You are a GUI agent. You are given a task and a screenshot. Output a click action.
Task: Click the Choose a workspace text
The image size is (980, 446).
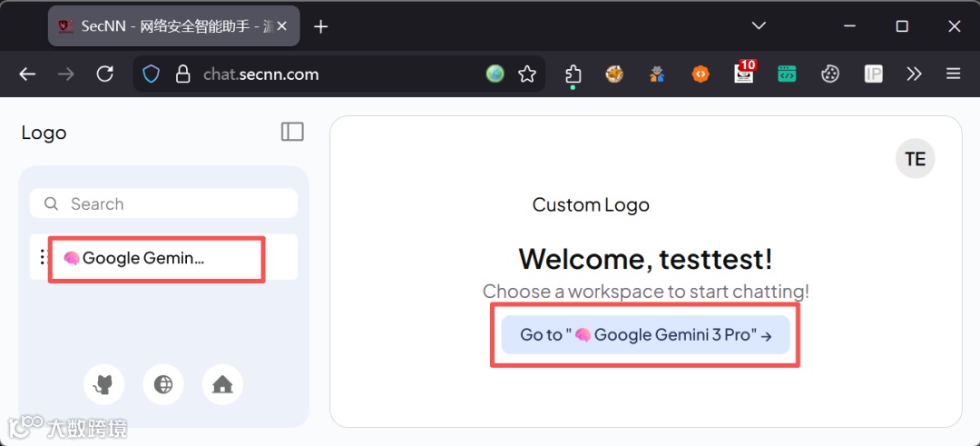pos(646,291)
